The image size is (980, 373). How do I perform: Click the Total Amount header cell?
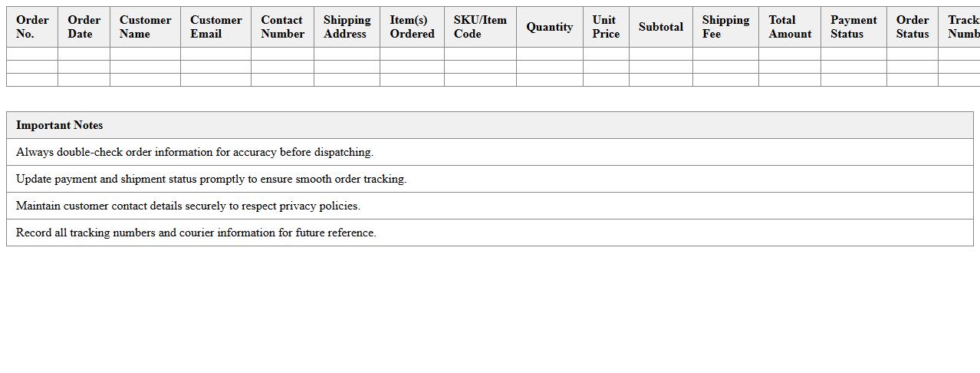pyautogui.click(x=790, y=27)
